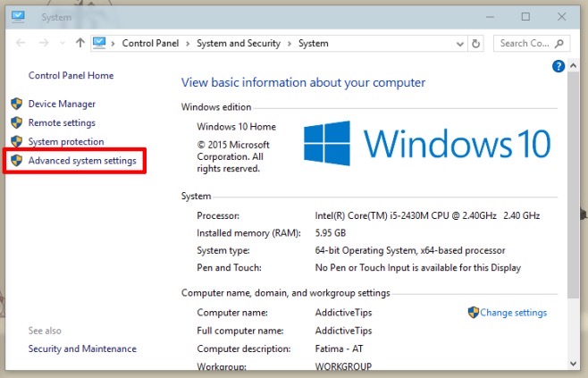Click the System window title bar icon

point(18,17)
